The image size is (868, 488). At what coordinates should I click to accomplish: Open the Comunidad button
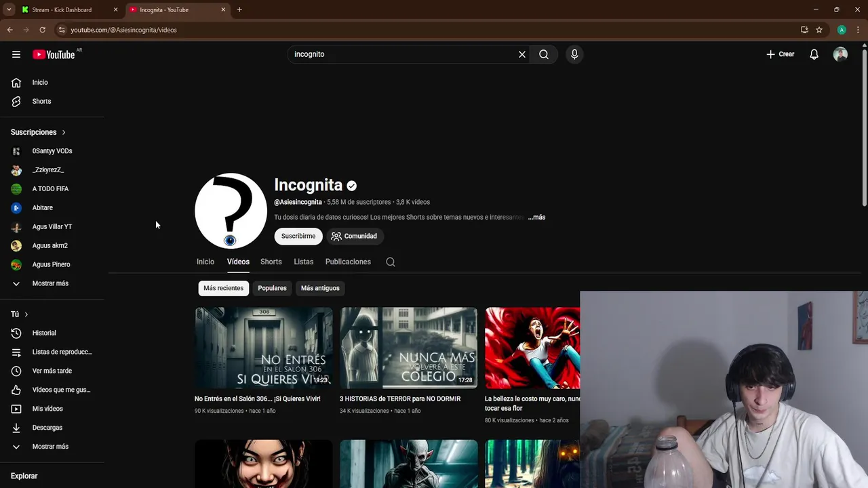tap(355, 236)
